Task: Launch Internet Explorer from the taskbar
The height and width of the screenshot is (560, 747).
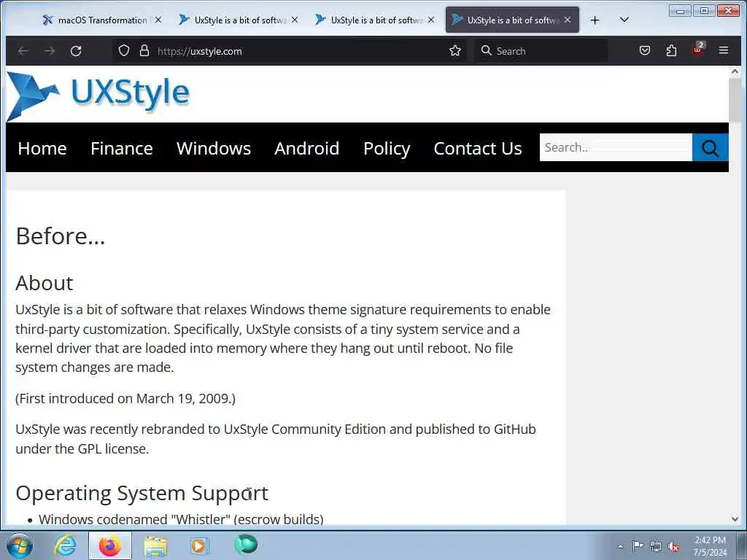Action: (65, 545)
